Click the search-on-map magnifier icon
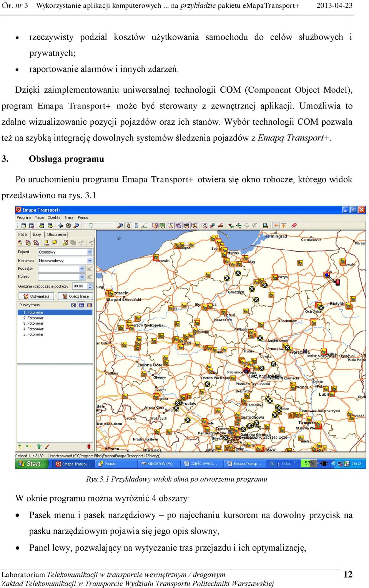The image size is (369, 588). coord(204,226)
